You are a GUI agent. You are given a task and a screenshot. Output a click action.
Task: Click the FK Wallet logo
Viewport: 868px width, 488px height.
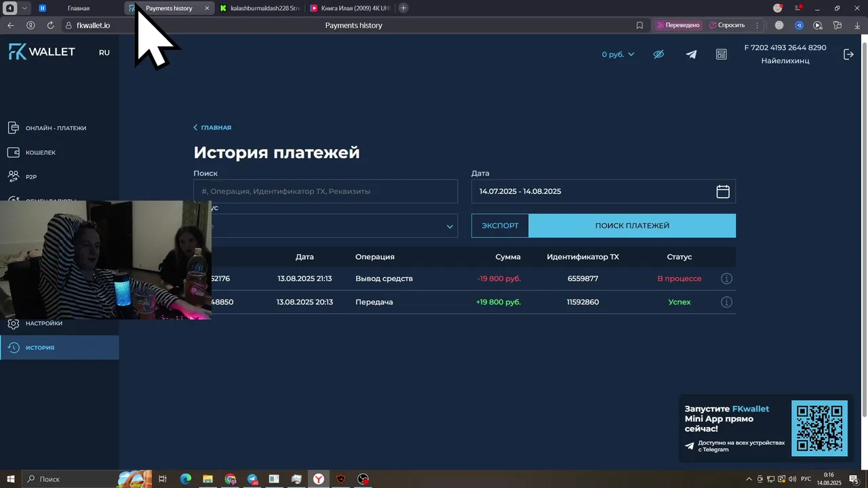point(42,52)
